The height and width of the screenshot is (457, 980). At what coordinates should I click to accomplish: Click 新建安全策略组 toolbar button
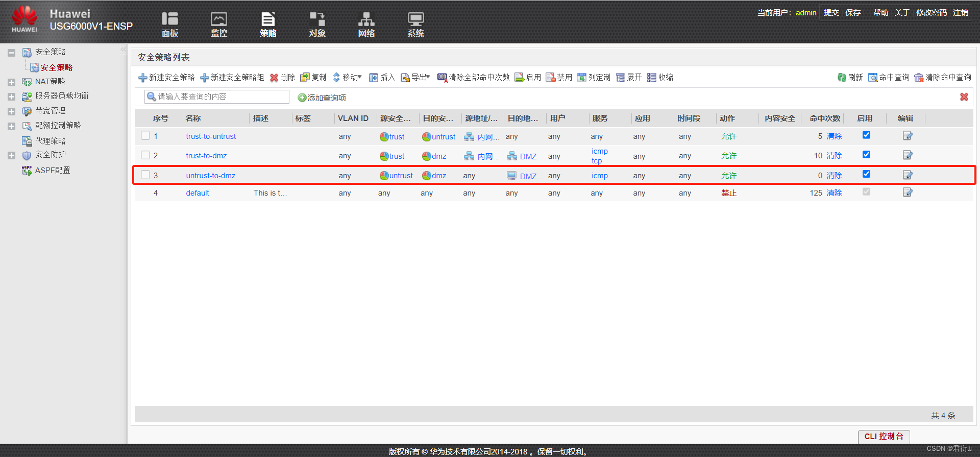coord(232,77)
